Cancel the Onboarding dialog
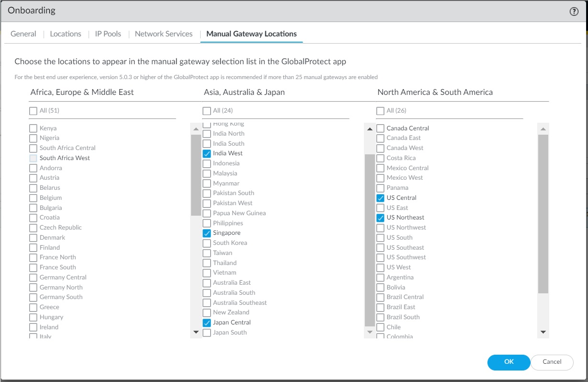This screenshot has width=588, height=382. point(552,362)
